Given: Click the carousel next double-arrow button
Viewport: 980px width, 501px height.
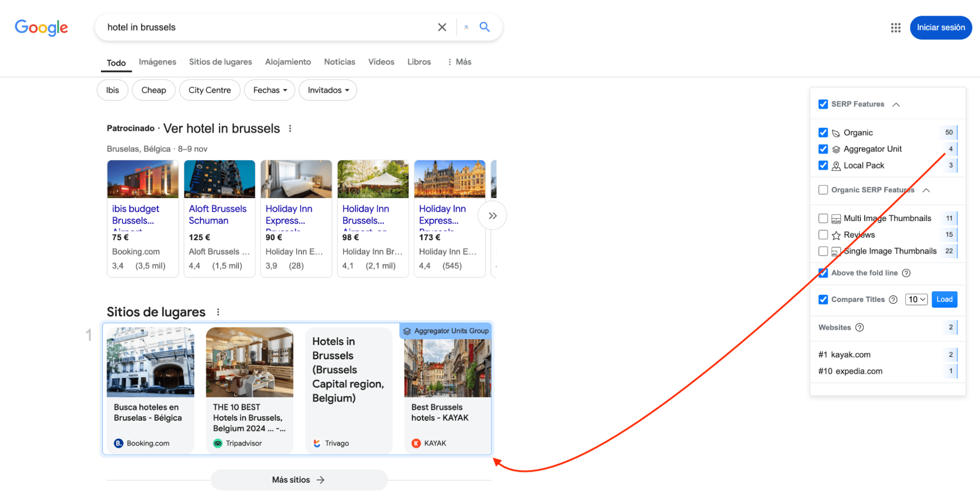Looking at the screenshot, I should (492, 216).
